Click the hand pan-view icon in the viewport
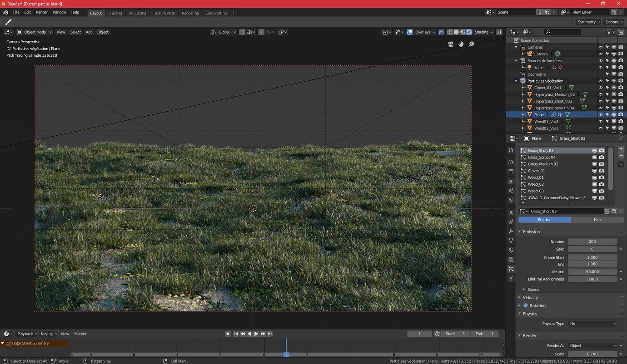This screenshot has width=627, height=364. coord(461,44)
